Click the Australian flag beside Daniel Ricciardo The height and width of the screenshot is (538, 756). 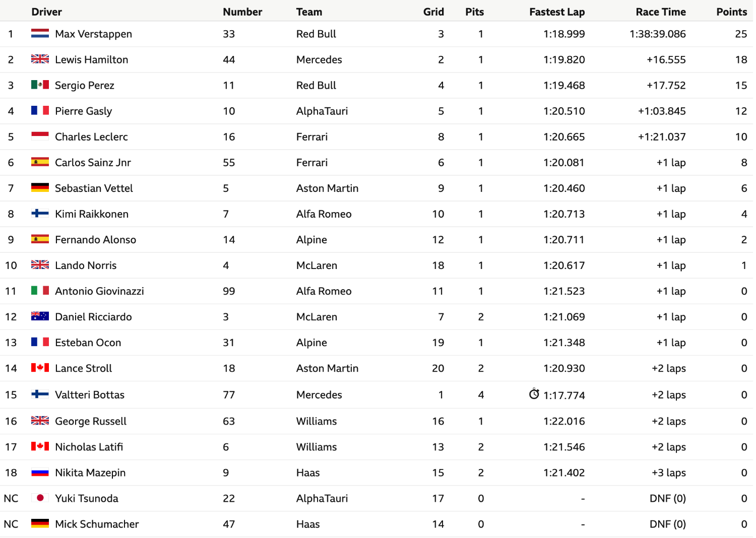pos(40,316)
